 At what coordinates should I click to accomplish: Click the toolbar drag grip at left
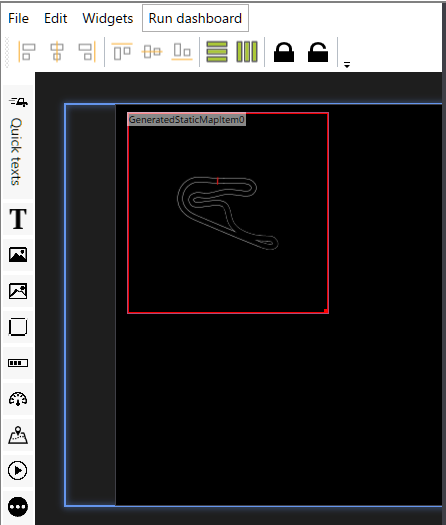(x=7, y=52)
